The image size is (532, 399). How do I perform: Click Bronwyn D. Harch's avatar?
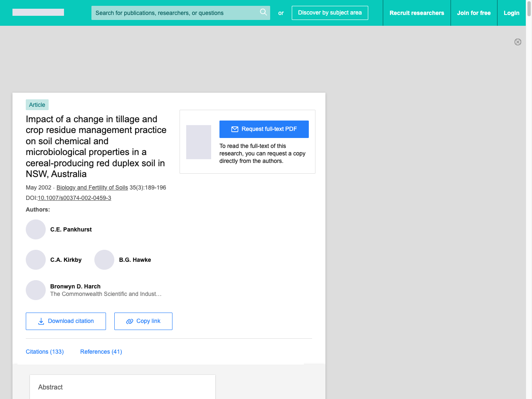tap(36, 290)
